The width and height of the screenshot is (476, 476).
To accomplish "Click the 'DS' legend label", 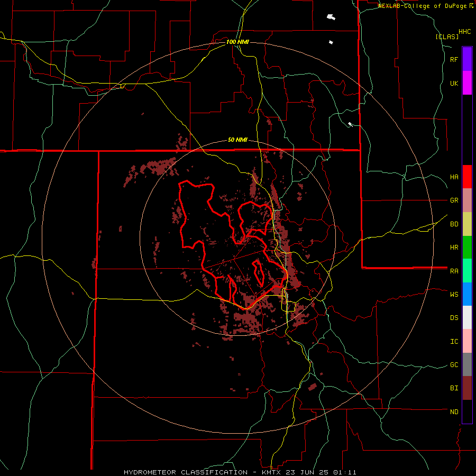I will (454, 318).
